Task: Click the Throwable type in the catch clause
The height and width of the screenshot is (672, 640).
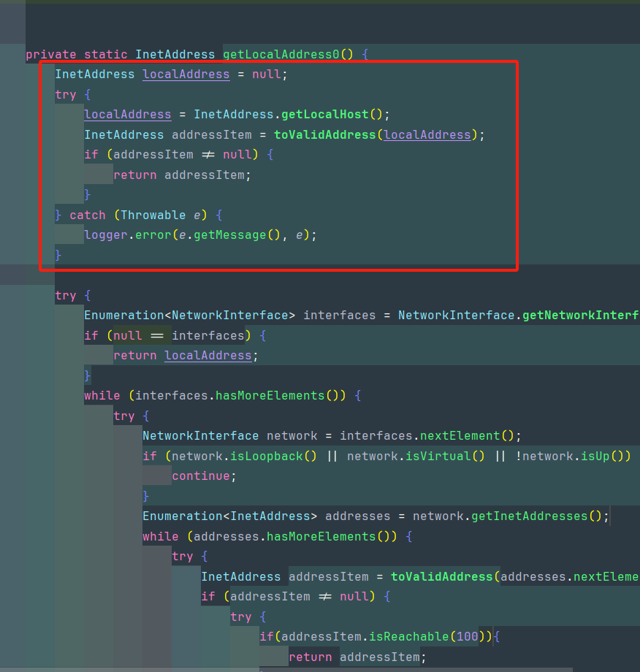Action: 153,215
